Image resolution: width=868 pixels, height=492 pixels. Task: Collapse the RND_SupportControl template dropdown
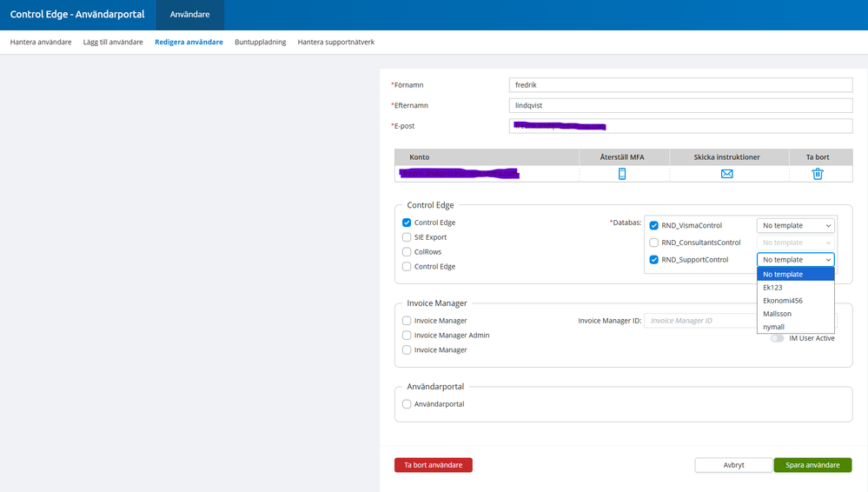point(795,260)
